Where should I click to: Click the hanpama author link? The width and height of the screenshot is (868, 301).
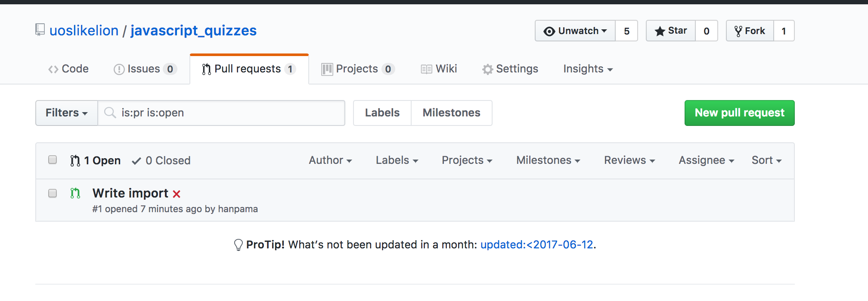tap(238, 209)
